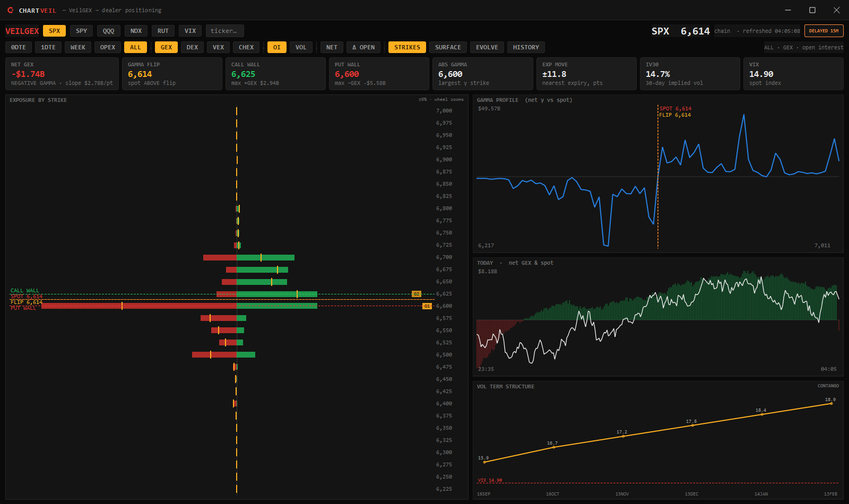Open the EVOLVE tab
Image resolution: width=849 pixels, height=504 pixels.
click(487, 47)
